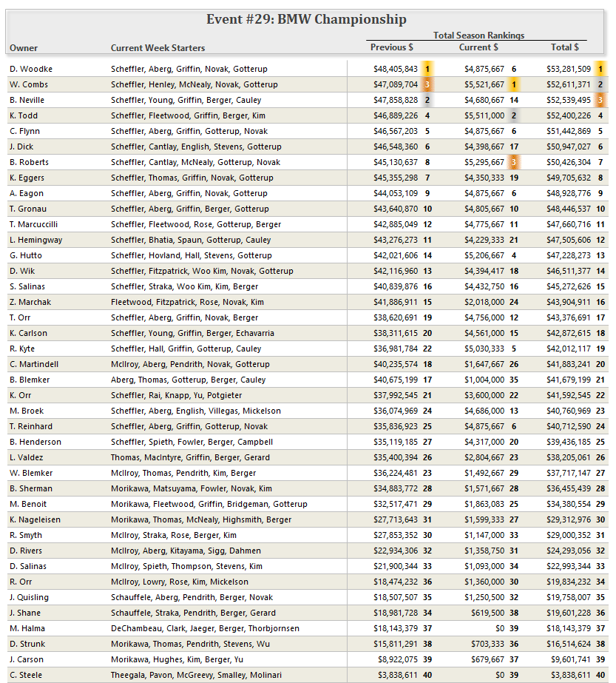
Task: Click the bronze rank 3 badge beside B. Roberts' Current $
Action: [x=513, y=162]
